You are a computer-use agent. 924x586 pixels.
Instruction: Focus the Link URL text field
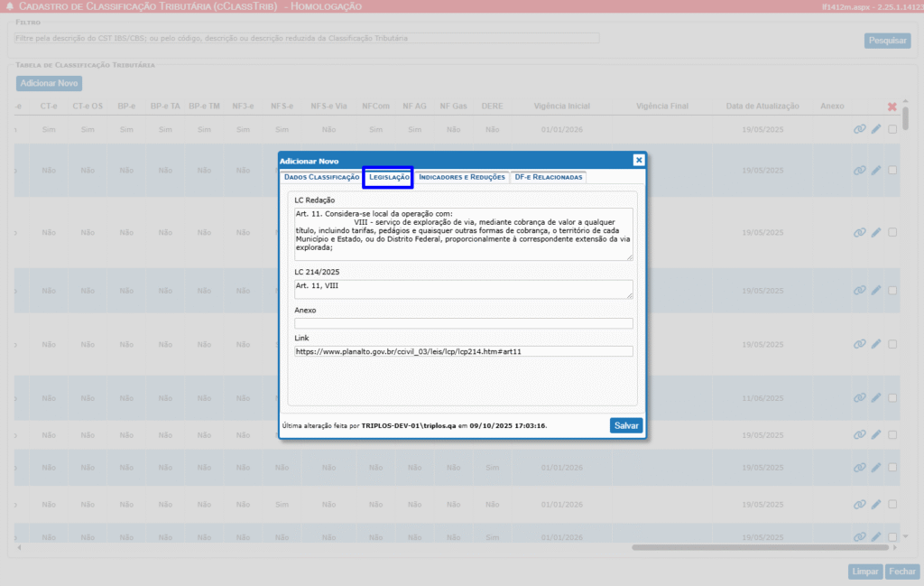(463, 351)
